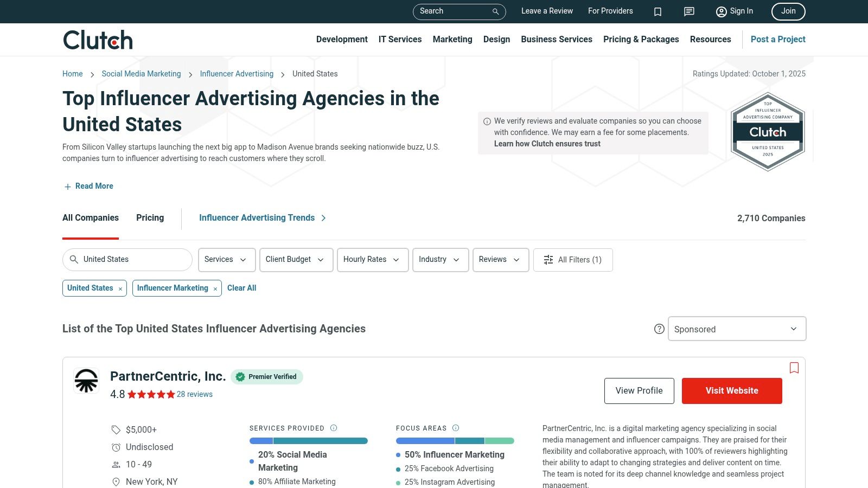Open the Resources menu

[711, 40]
